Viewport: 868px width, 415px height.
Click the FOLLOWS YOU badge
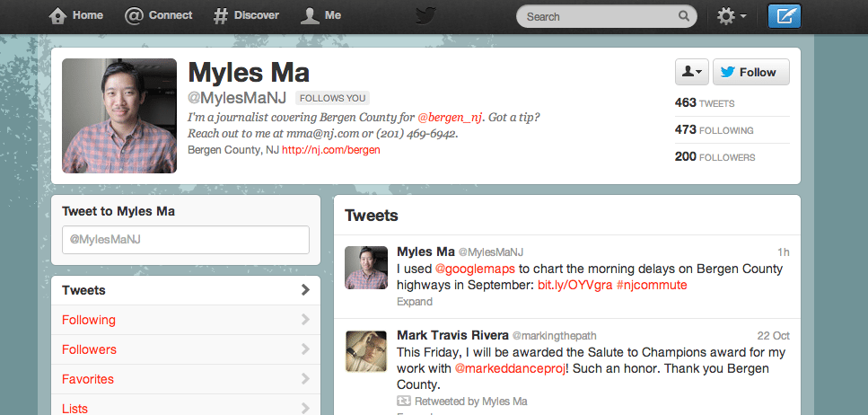tap(332, 98)
